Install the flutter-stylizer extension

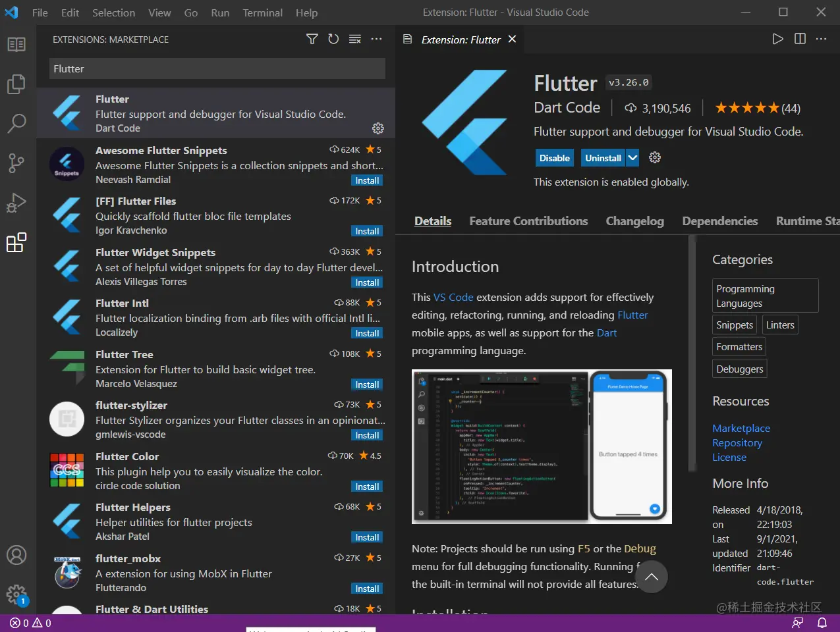(x=367, y=435)
